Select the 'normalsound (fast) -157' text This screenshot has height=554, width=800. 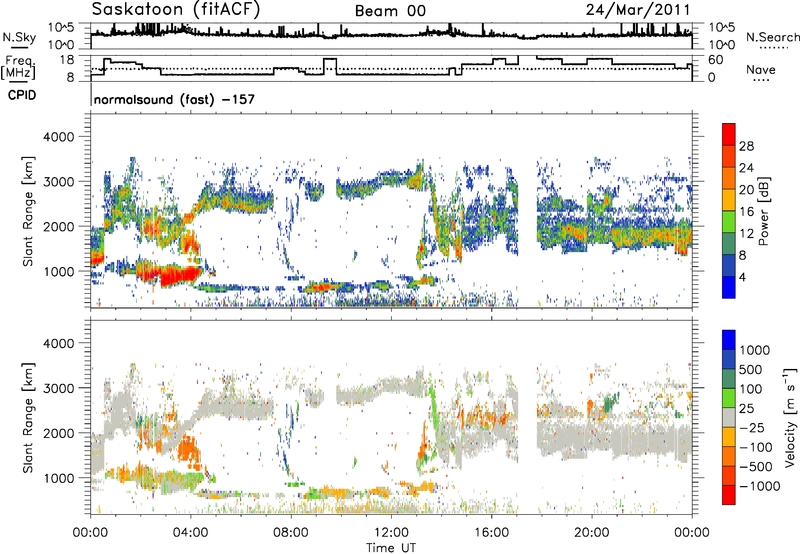click(x=174, y=99)
